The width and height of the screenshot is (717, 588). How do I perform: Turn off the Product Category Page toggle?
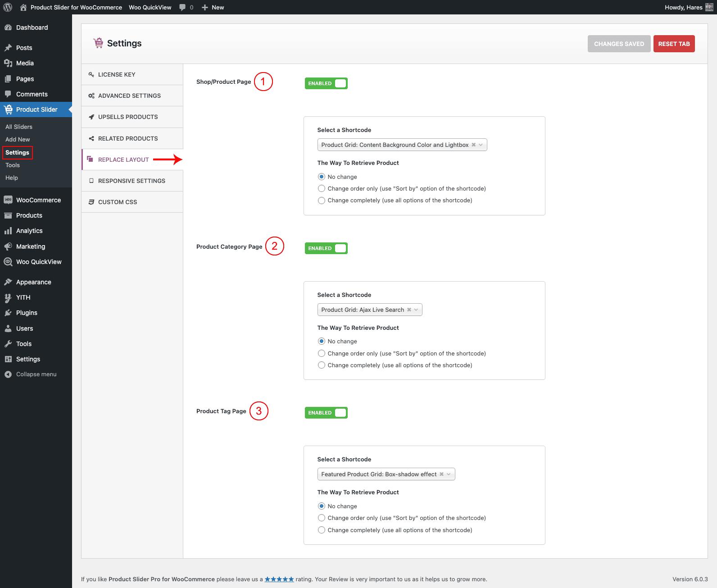pyautogui.click(x=326, y=248)
